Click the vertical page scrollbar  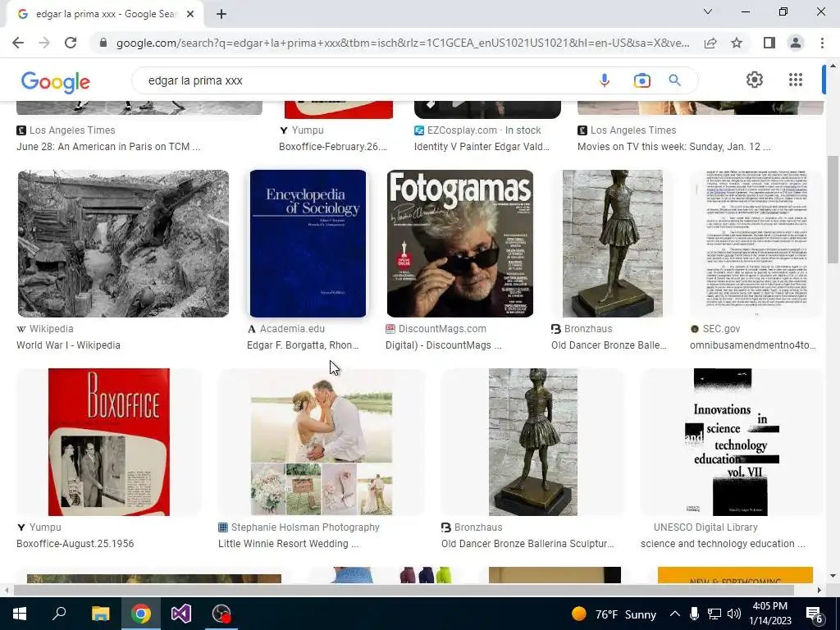click(x=833, y=209)
